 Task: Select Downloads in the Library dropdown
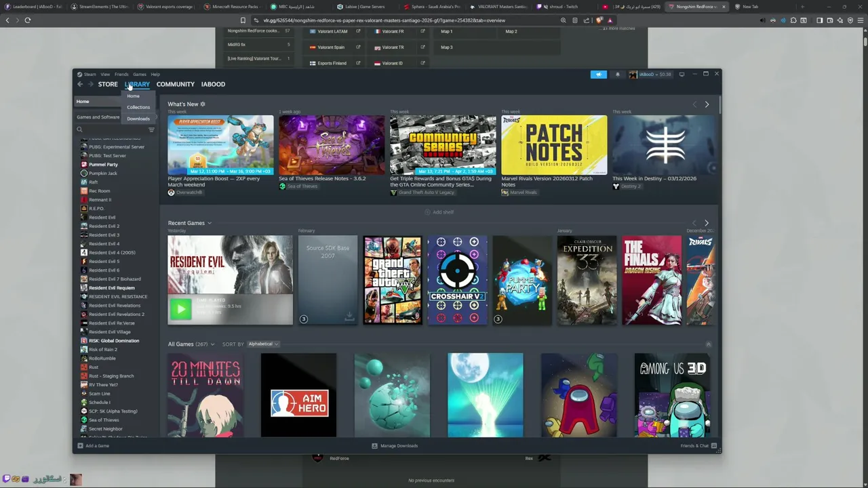click(138, 119)
